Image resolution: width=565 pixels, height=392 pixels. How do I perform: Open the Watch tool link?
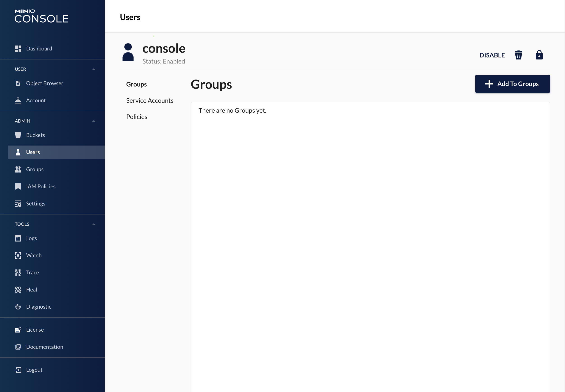click(34, 255)
